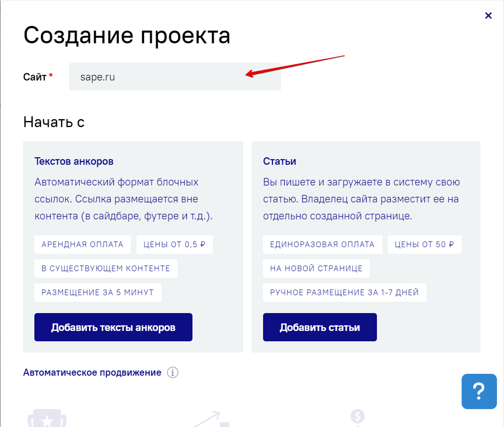Click the anchor texts description paragraph

click(124, 199)
